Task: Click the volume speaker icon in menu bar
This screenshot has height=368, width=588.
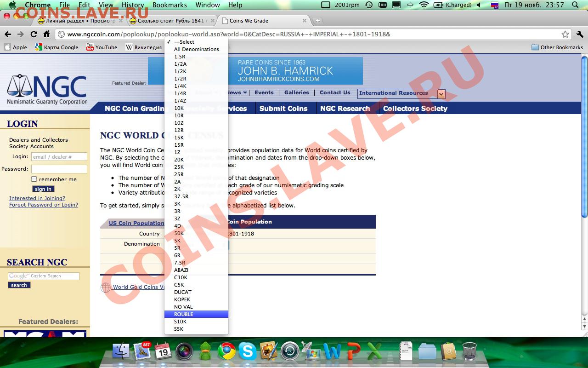Action: [x=479, y=5]
